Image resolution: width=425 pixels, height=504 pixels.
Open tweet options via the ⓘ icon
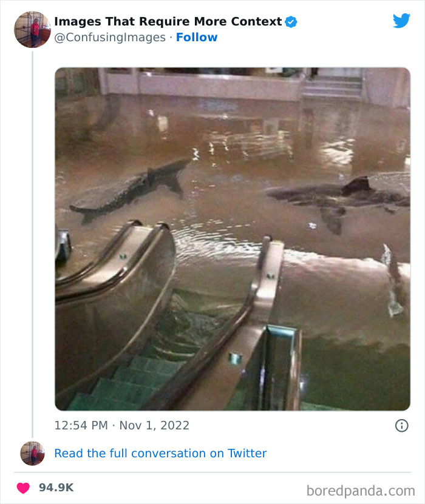click(x=402, y=425)
